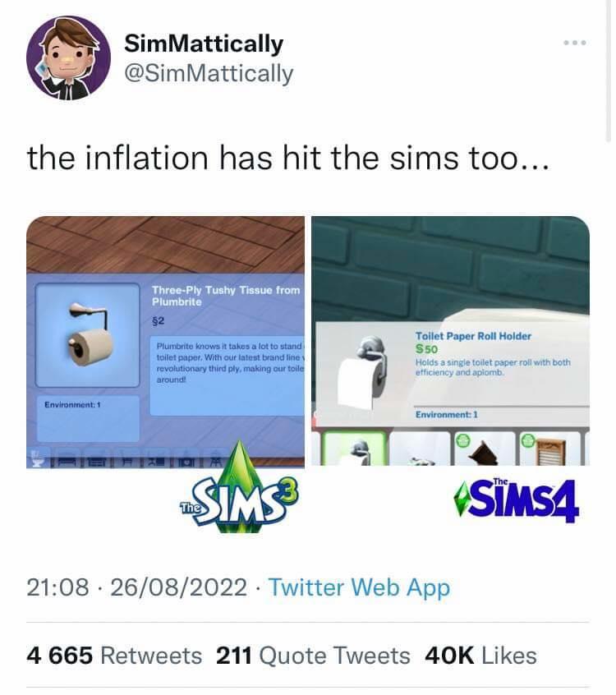Image resolution: width=616 pixels, height=695 pixels.
Task: Select the brown laundry hamper item thumbnail
Action: point(483,449)
